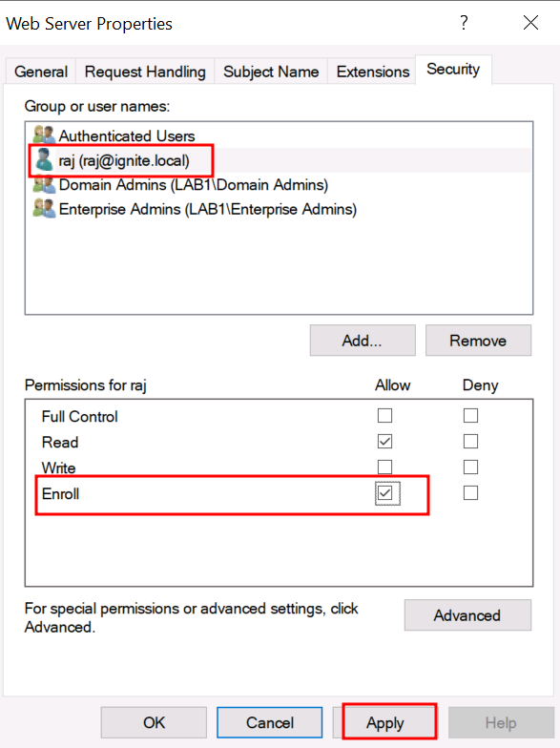Close the Web Server Properties dialog
The height and width of the screenshot is (748, 560).
coord(530,23)
